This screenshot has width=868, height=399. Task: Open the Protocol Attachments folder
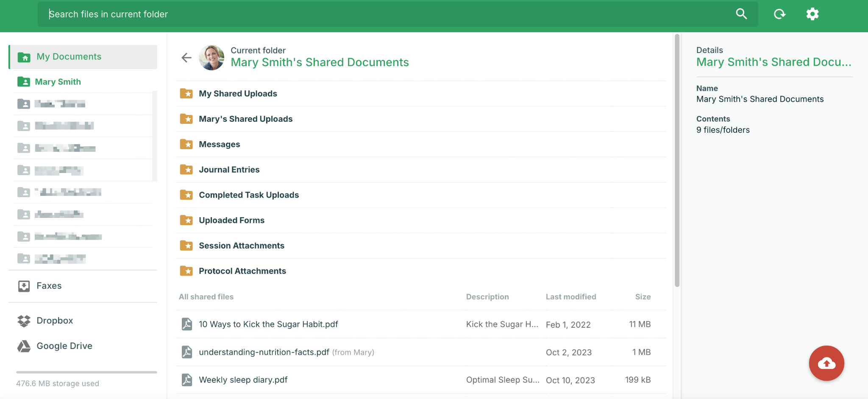pos(242,271)
